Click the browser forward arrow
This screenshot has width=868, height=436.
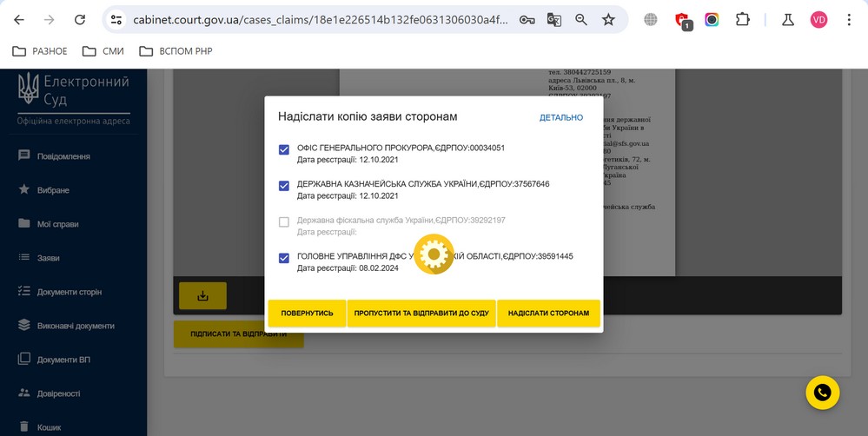point(50,20)
